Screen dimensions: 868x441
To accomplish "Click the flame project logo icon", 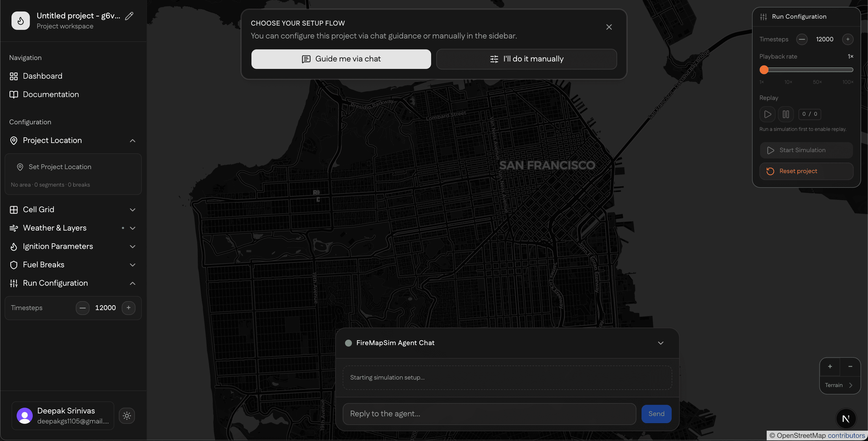I will [x=21, y=21].
